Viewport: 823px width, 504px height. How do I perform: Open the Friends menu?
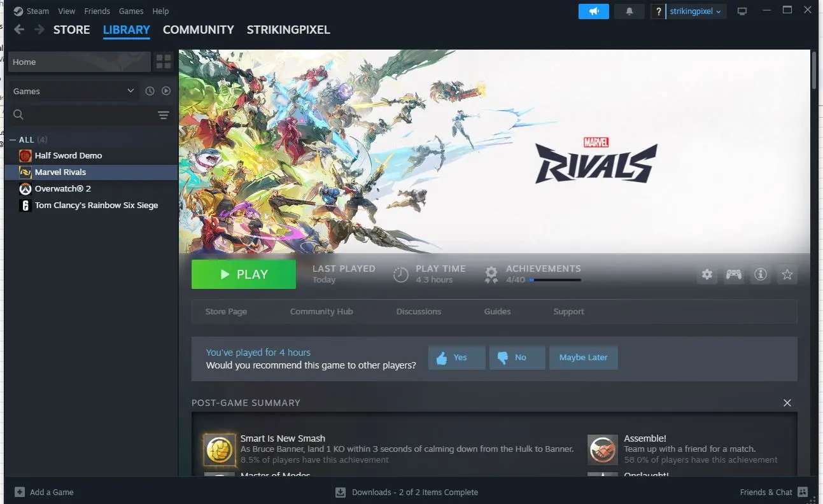97,11
